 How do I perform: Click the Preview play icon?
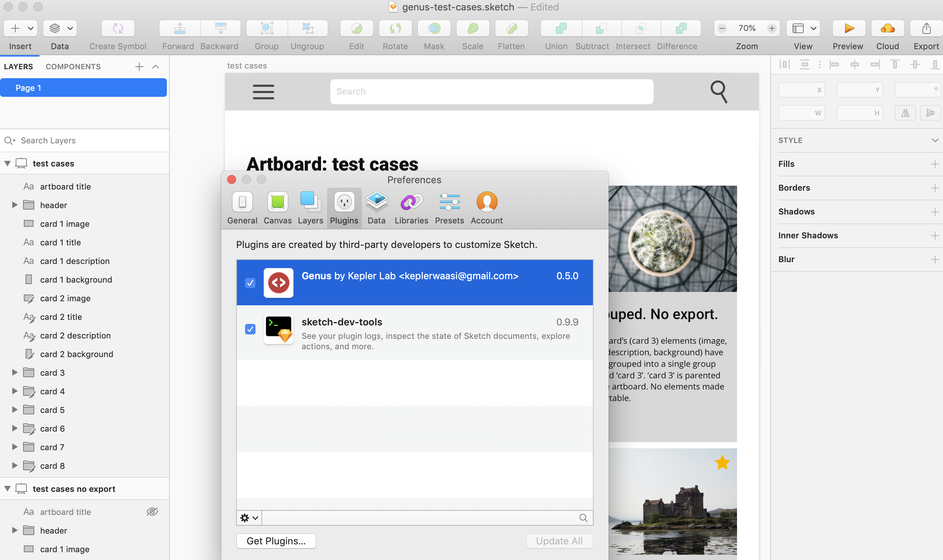click(849, 28)
